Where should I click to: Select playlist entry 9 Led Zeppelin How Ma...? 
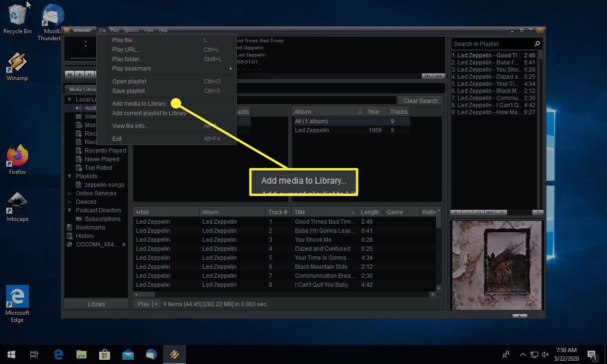[x=494, y=112]
